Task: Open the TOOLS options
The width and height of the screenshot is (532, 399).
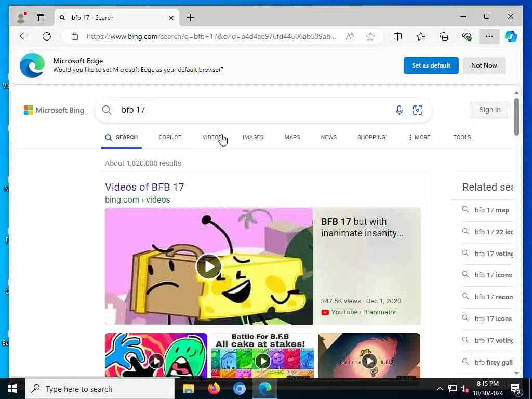Action: tap(462, 137)
